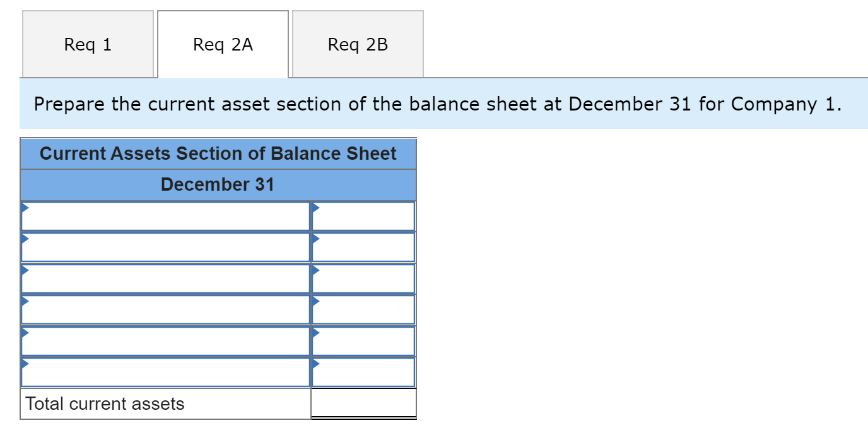Click the blue triangle marker in first row amount cell
Image resolution: width=868 pixels, height=430 pixels.
(316, 207)
